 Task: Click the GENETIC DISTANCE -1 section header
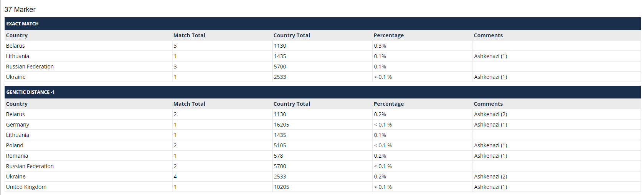[x=30, y=92]
